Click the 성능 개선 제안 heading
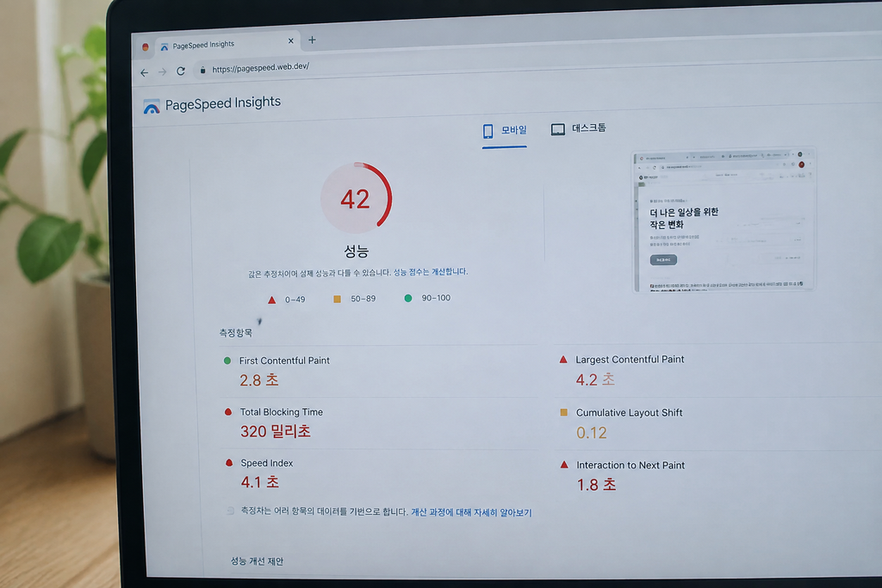 pyautogui.click(x=257, y=561)
